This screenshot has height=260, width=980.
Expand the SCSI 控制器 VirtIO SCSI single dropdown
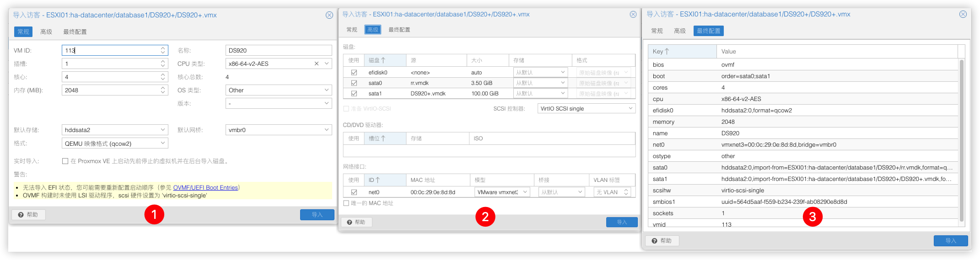pyautogui.click(x=630, y=108)
